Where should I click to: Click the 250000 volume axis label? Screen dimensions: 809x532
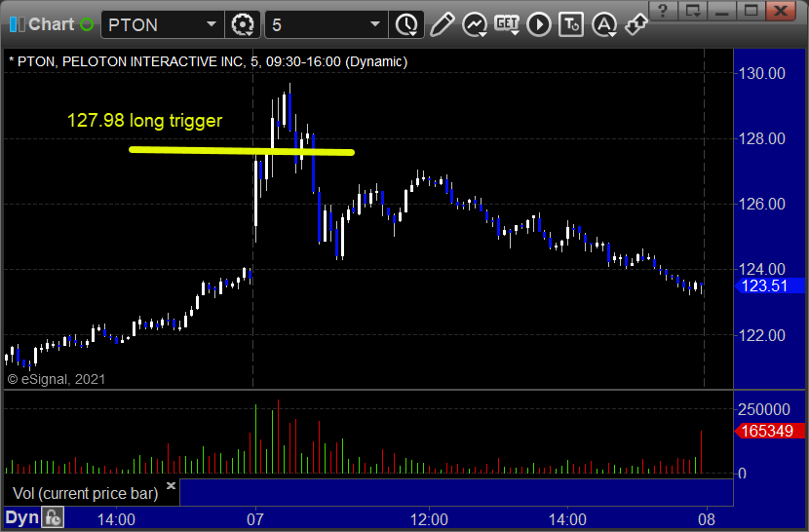(x=763, y=409)
